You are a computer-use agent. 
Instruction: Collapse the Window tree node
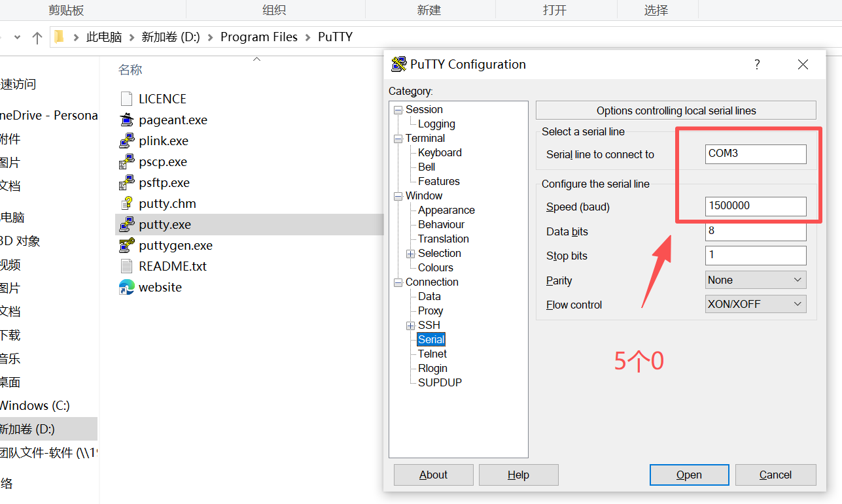pos(398,196)
